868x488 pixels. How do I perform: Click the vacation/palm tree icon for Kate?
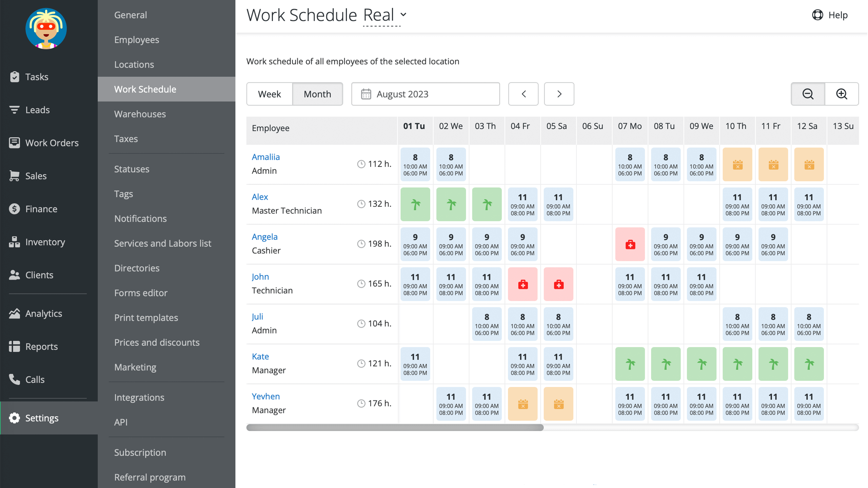[630, 364]
